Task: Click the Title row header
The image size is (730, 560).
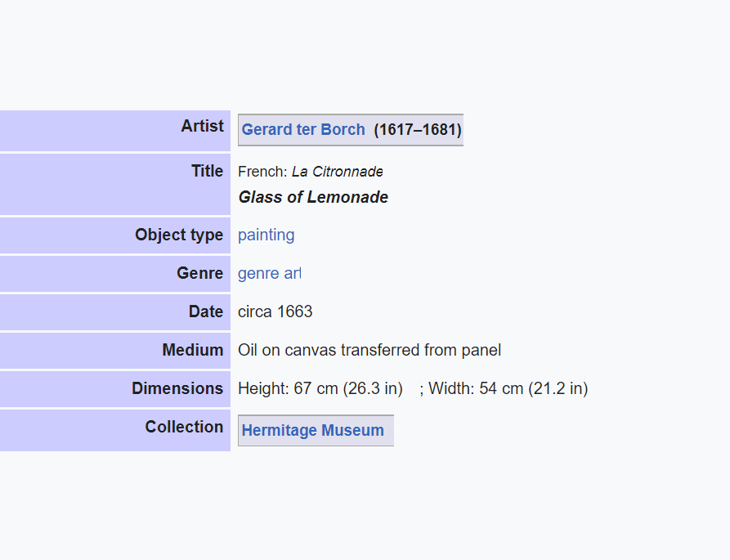Action: [115, 185]
